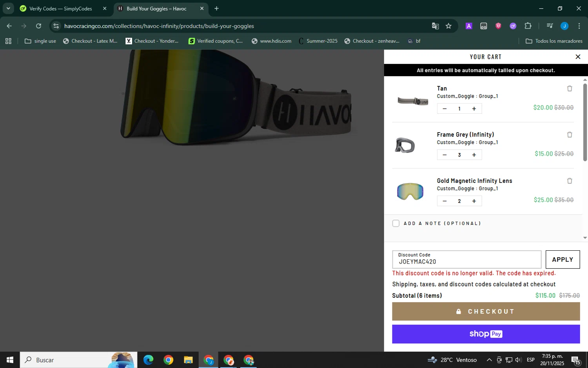The image size is (588, 368).
Task: Click the address bar URL
Action: (x=159, y=26)
